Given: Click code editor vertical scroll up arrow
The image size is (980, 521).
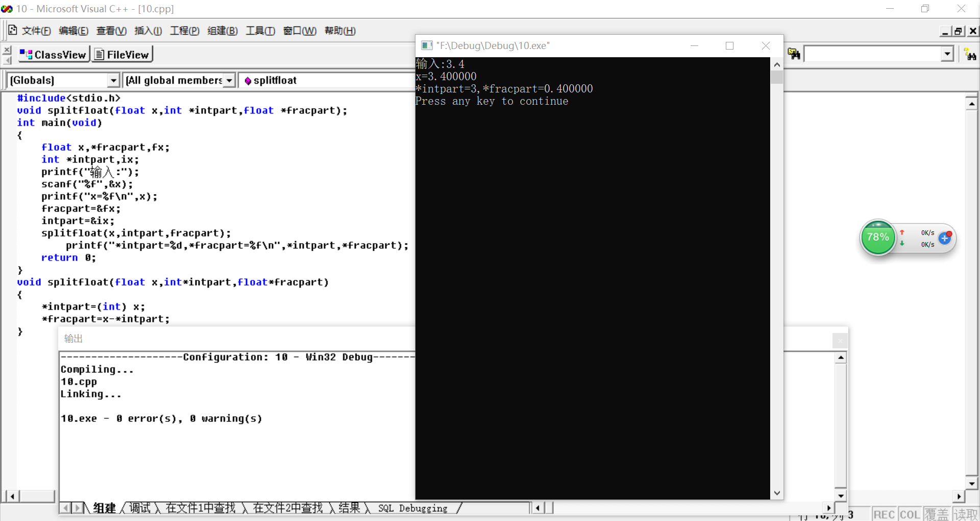Looking at the screenshot, I should click(971, 104).
